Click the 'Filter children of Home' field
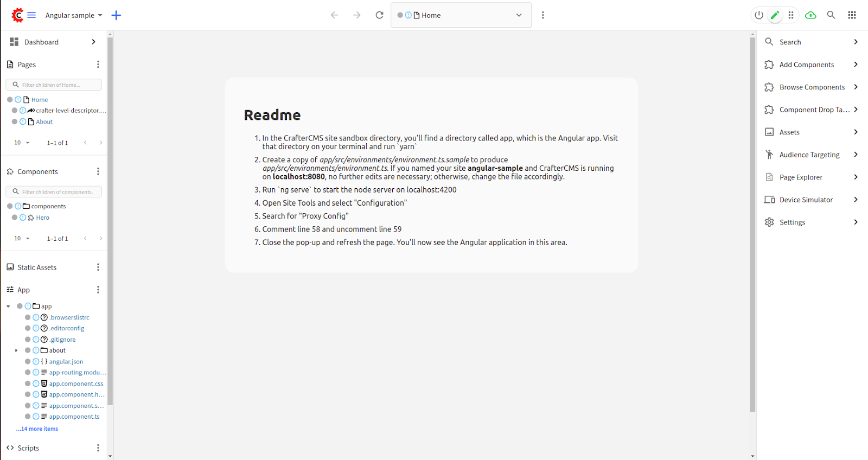 click(57, 85)
